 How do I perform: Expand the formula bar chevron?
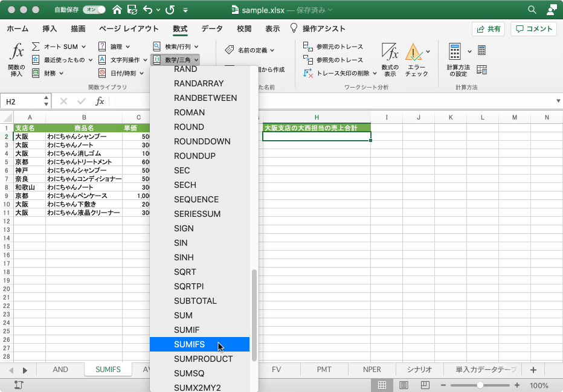coord(558,101)
